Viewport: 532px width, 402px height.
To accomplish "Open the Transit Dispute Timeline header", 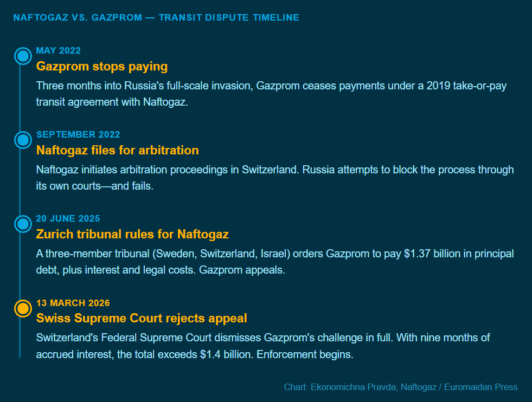I will tap(156, 17).
